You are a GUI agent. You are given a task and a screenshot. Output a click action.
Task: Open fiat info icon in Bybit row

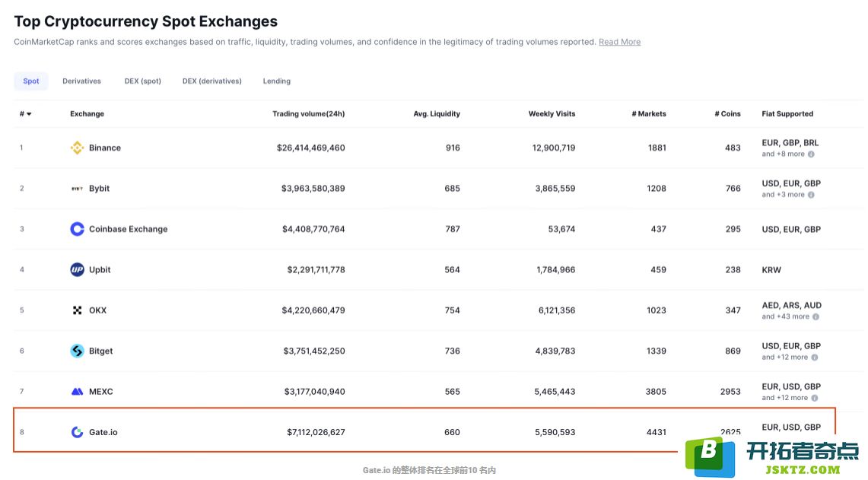click(x=811, y=194)
